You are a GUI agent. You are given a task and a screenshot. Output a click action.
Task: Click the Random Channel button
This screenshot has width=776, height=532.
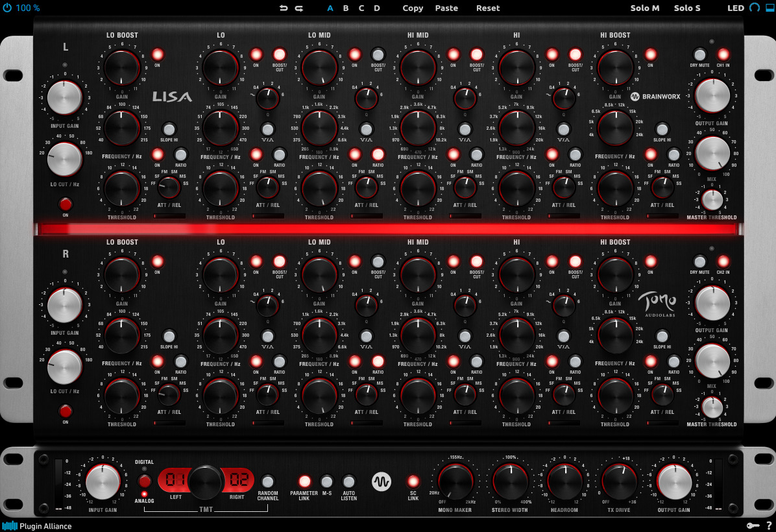click(267, 481)
